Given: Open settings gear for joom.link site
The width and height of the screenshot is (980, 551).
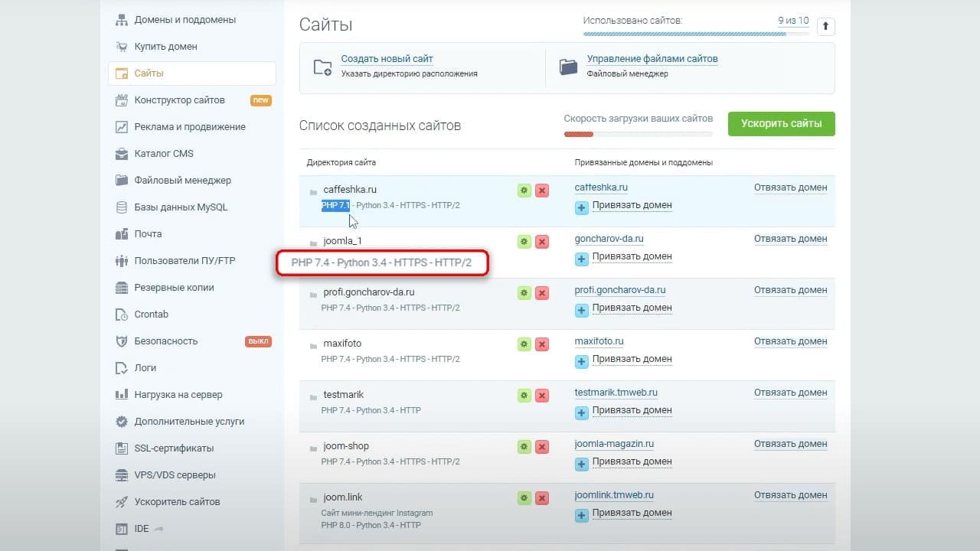Looking at the screenshot, I should pos(524,498).
